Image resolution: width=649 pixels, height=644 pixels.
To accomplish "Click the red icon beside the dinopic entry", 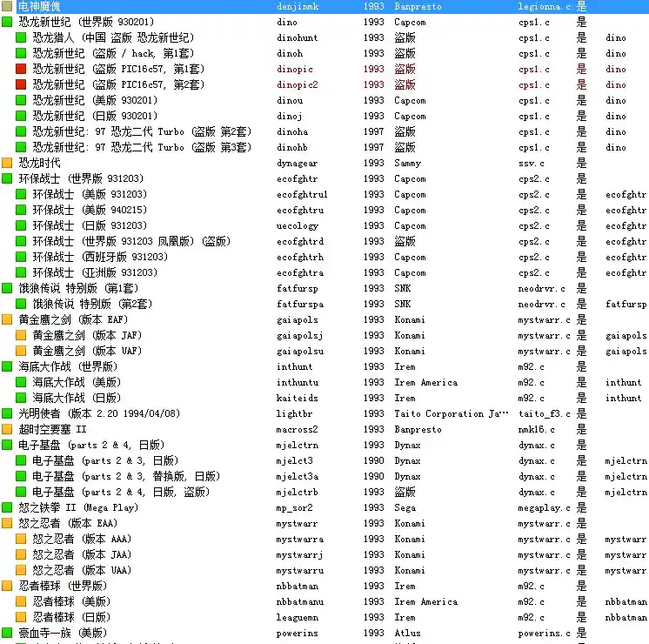I will click(22, 69).
